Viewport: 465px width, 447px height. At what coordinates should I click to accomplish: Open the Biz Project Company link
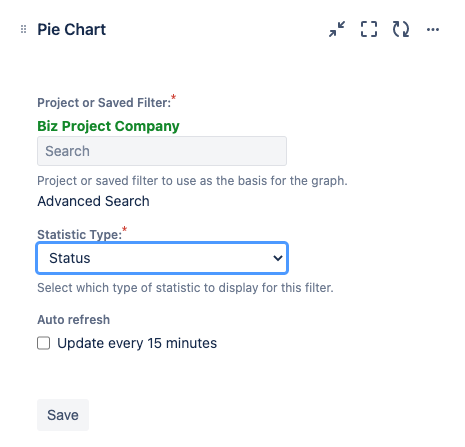coord(108,126)
